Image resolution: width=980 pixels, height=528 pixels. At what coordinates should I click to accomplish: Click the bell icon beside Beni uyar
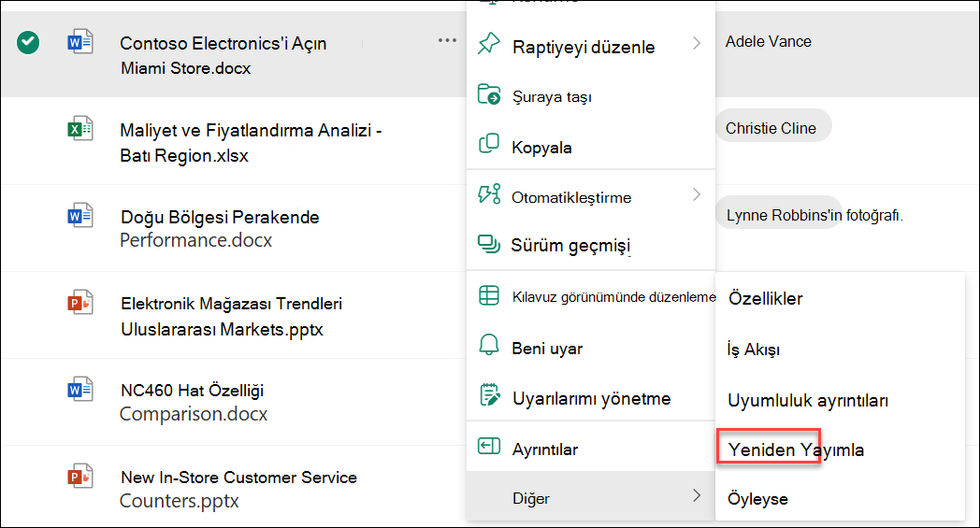pyautogui.click(x=489, y=344)
